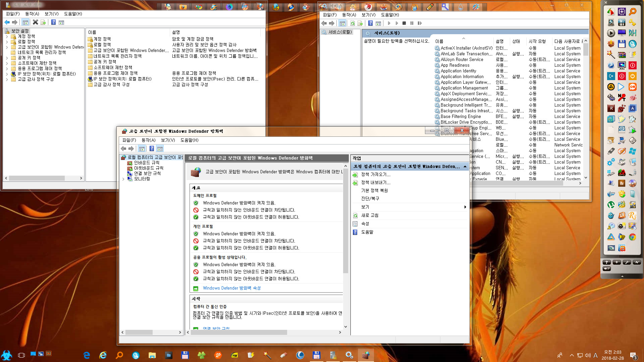Click 진단/복구 action
The width and height of the screenshot is (644, 362).
tap(370, 199)
